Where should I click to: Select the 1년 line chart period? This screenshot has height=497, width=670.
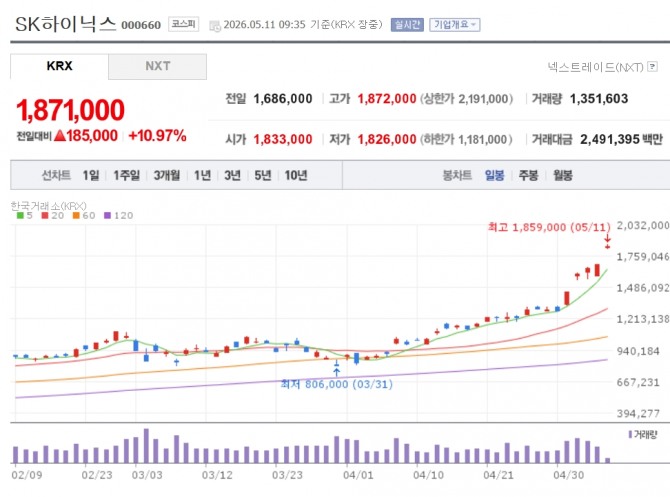pyautogui.click(x=203, y=175)
